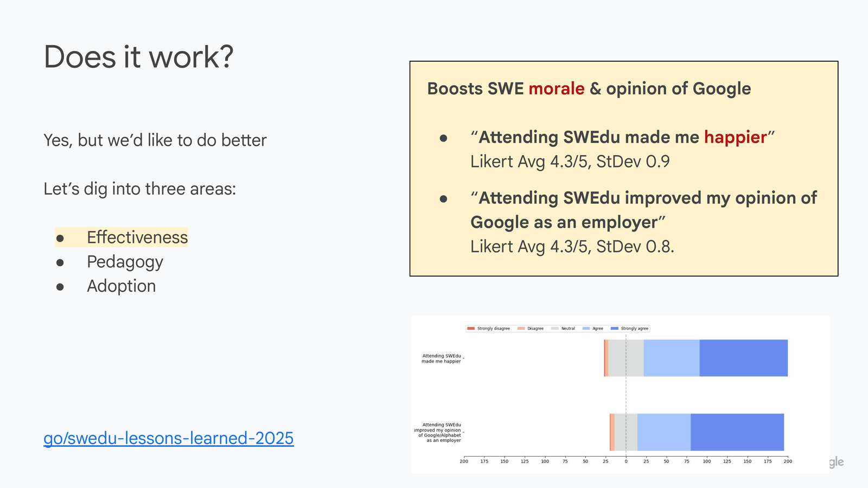This screenshot has width=868, height=488.
Task: Click the 'Boosts SWE morale & opinion of Google' heading
Action: [589, 88]
